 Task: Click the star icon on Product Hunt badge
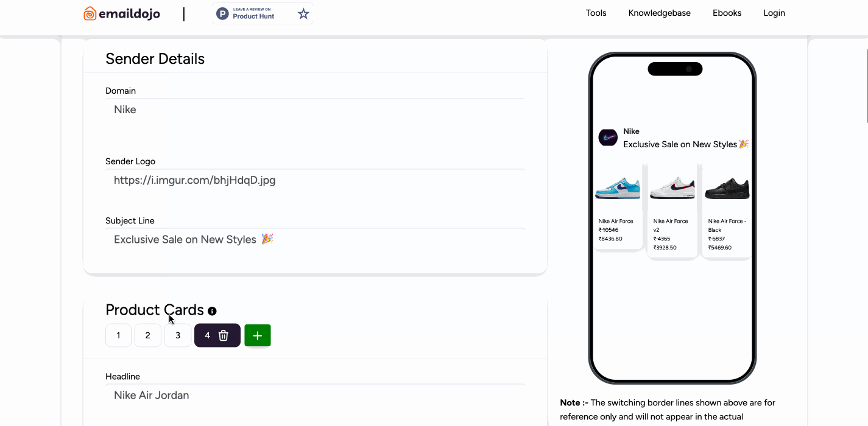pyautogui.click(x=303, y=13)
